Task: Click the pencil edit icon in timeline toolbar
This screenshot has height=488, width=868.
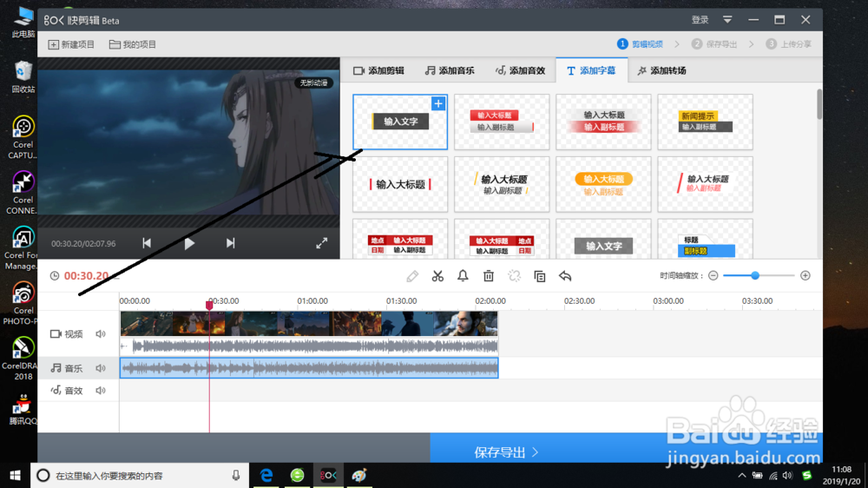Action: tap(412, 276)
